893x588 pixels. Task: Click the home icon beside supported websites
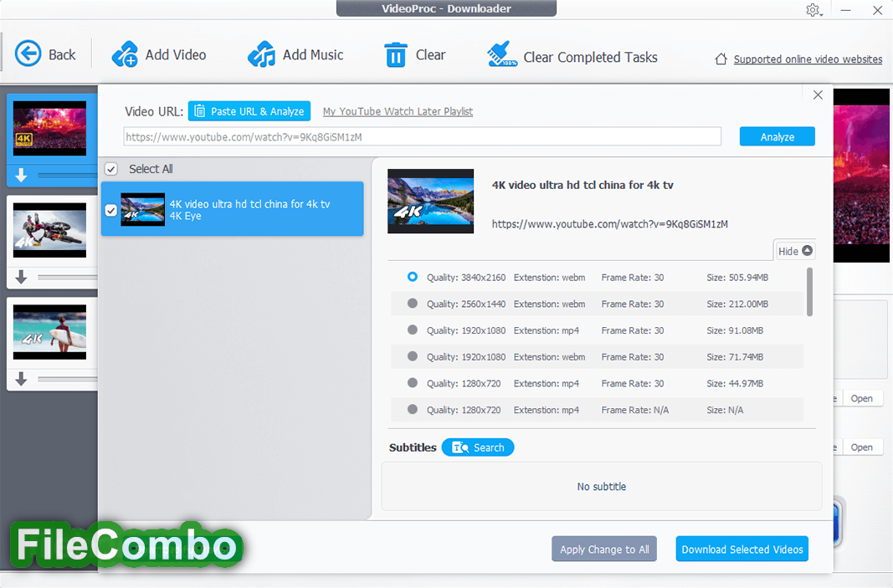tap(721, 59)
